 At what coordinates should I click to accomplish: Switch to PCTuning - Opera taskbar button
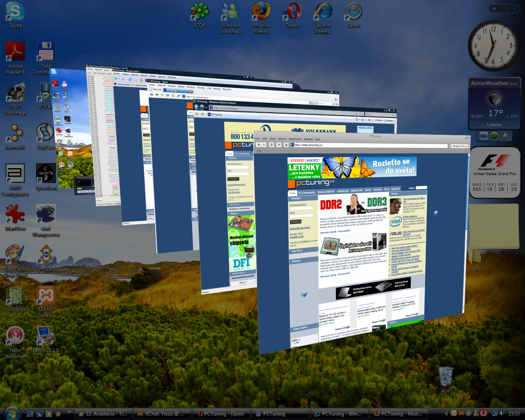(x=222, y=414)
